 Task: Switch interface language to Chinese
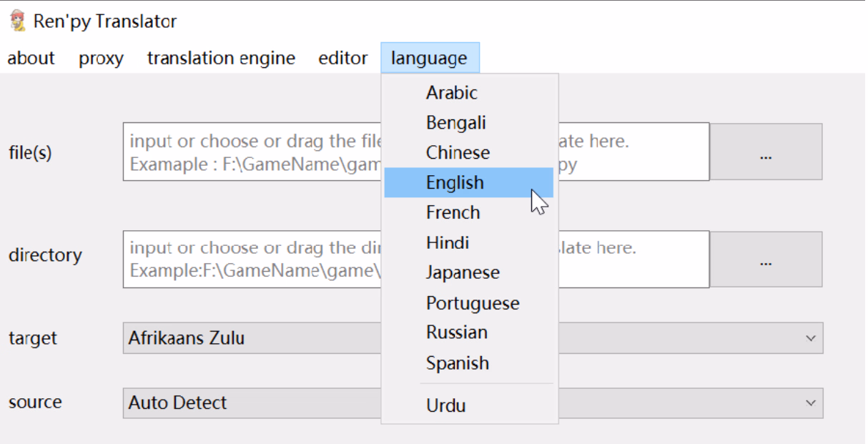[x=458, y=153]
